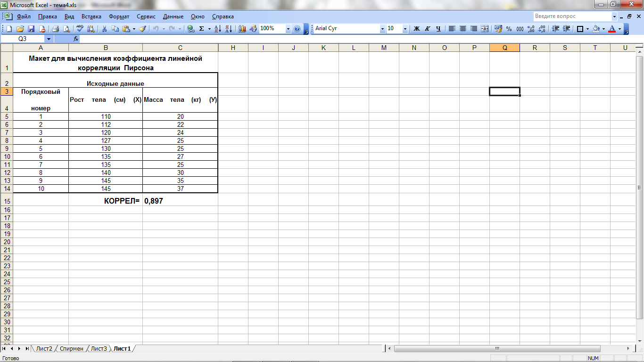Open the font name Arial Cyr dropdown
The image size is (644, 362).
[x=382, y=29]
